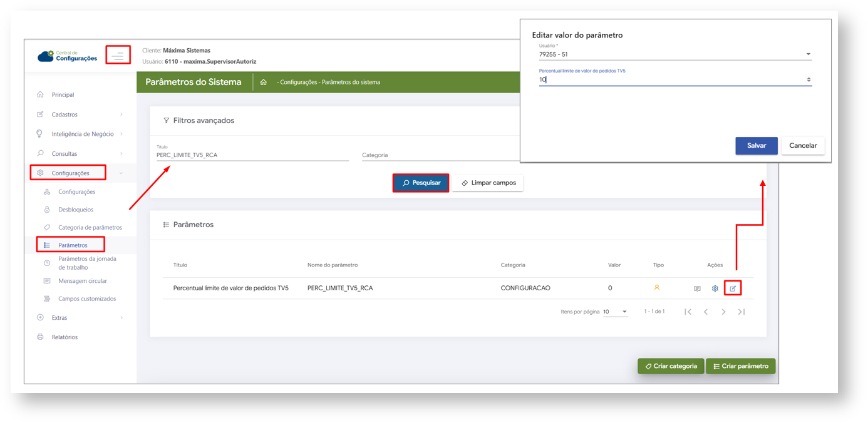
Task: Click the Criar categoria button
Action: 671,366
